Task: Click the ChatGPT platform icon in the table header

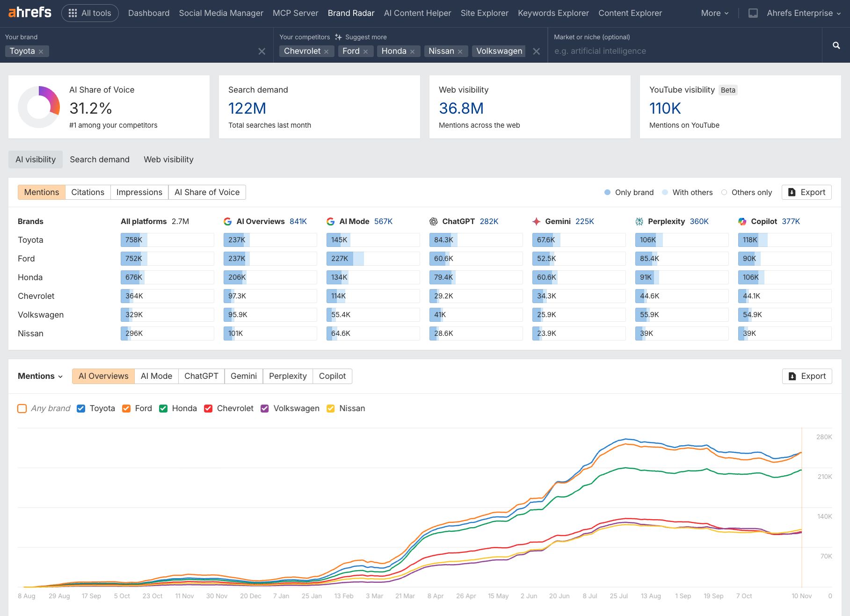Action: tap(434, 221)
